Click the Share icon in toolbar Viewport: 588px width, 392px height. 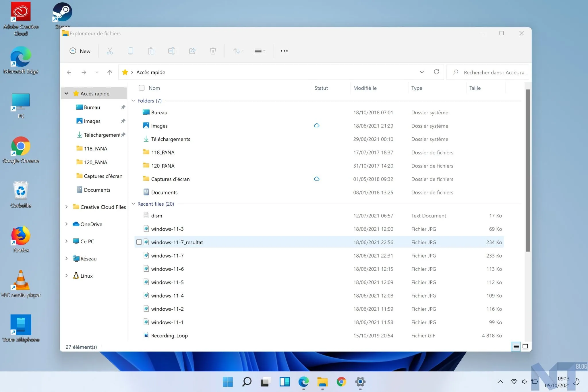(x=192, y=51)
